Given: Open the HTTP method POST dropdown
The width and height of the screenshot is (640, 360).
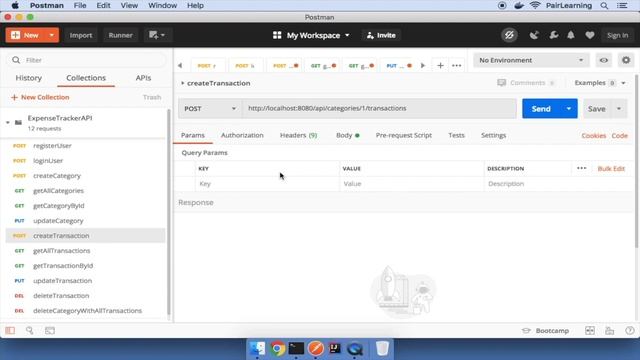Looking at the screenshot, I should (210, 109).
